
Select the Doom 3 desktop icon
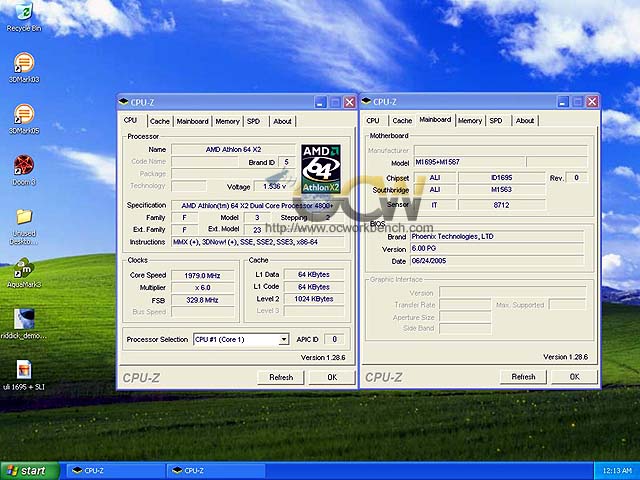click(x=24, y=171)
